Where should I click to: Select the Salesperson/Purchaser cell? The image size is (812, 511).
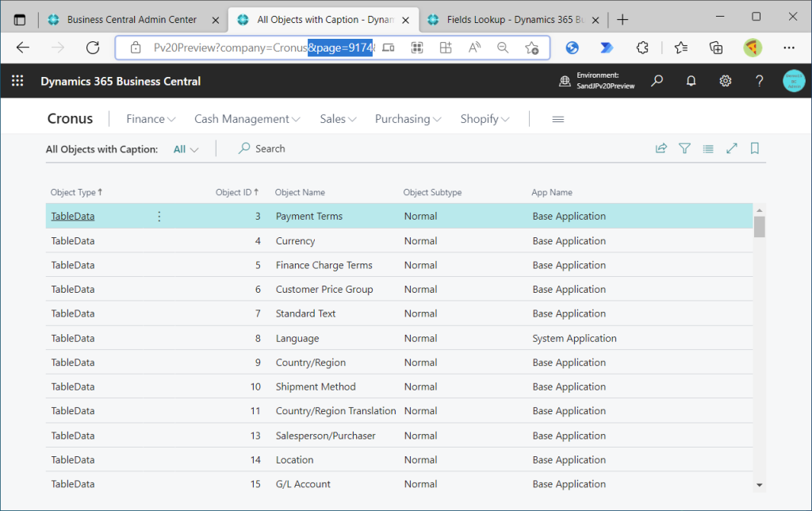pos(325,436)
